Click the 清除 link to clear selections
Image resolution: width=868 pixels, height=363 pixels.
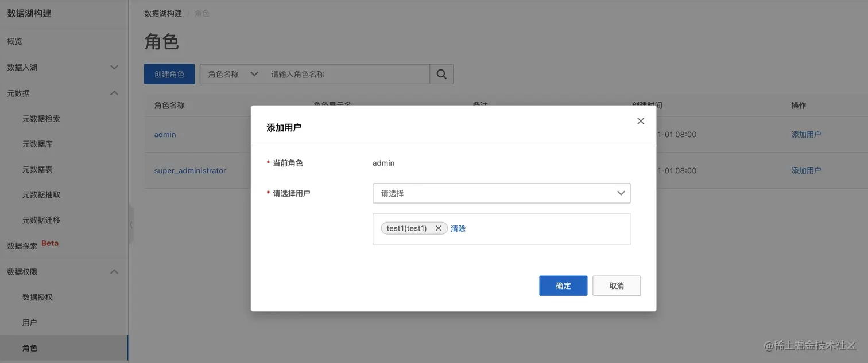[x=458, y=228]
